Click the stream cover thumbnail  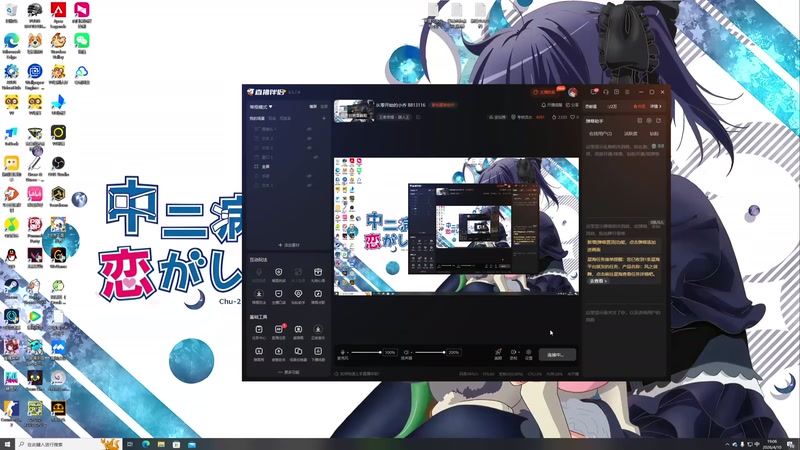pos(354,111)
